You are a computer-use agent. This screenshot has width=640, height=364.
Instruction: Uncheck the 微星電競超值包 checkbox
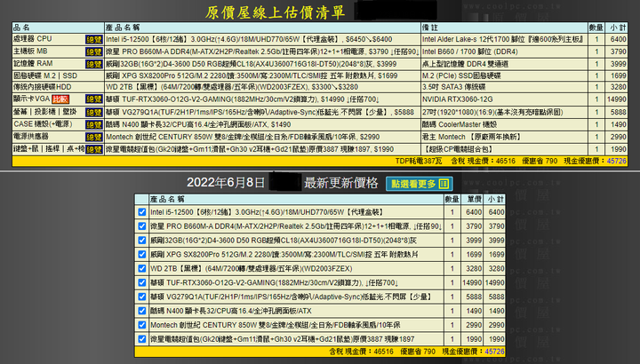141,339
